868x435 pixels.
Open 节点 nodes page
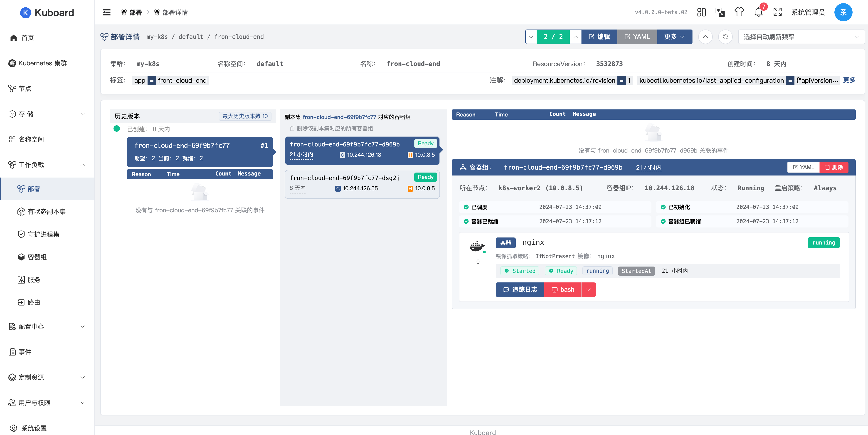47,89
